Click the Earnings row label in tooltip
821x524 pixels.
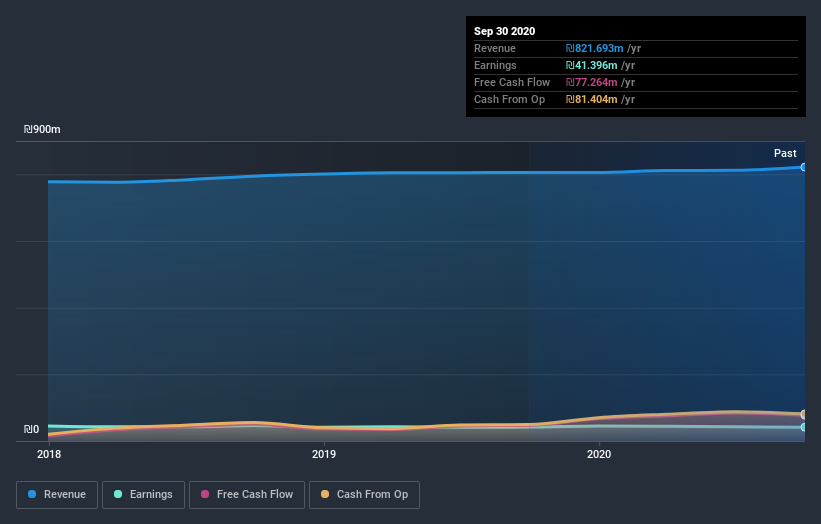click(x=495, y=65)
